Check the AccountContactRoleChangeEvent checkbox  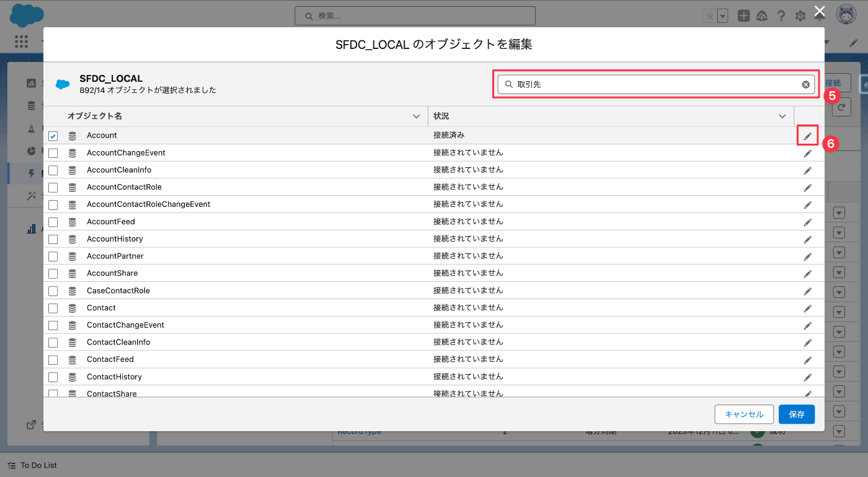point(53,205)
